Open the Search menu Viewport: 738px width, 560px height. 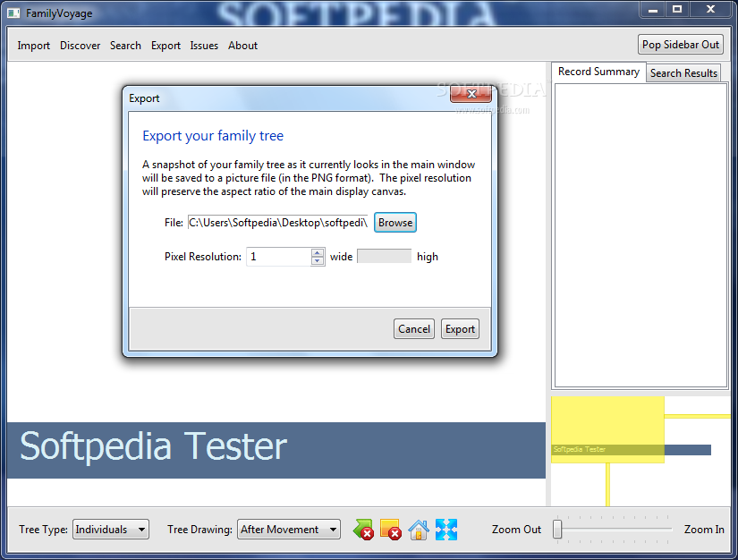[125, 46]
